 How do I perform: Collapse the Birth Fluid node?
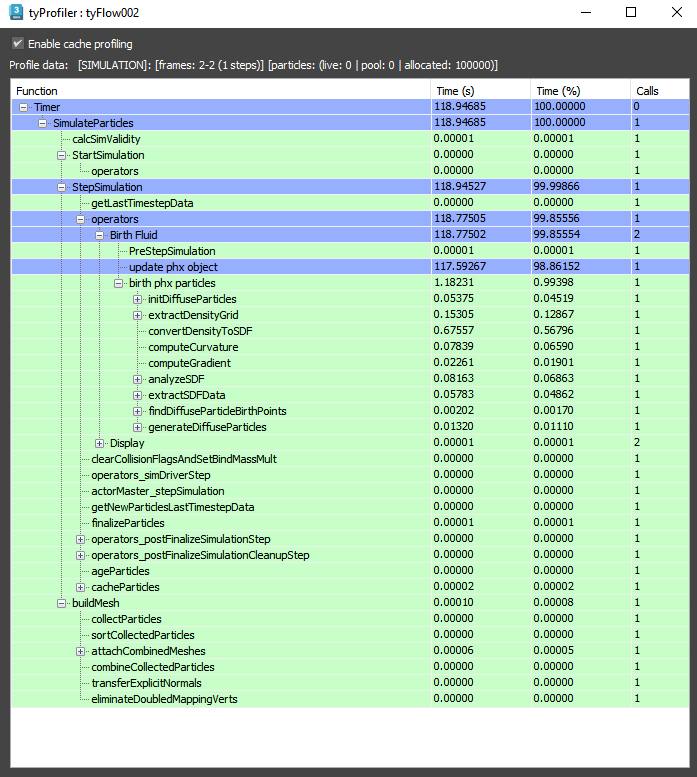100,235
